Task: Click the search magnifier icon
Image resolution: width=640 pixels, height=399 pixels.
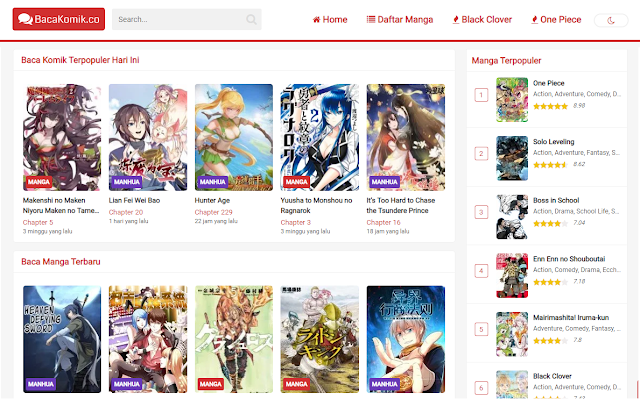Action: coord(251,19)
